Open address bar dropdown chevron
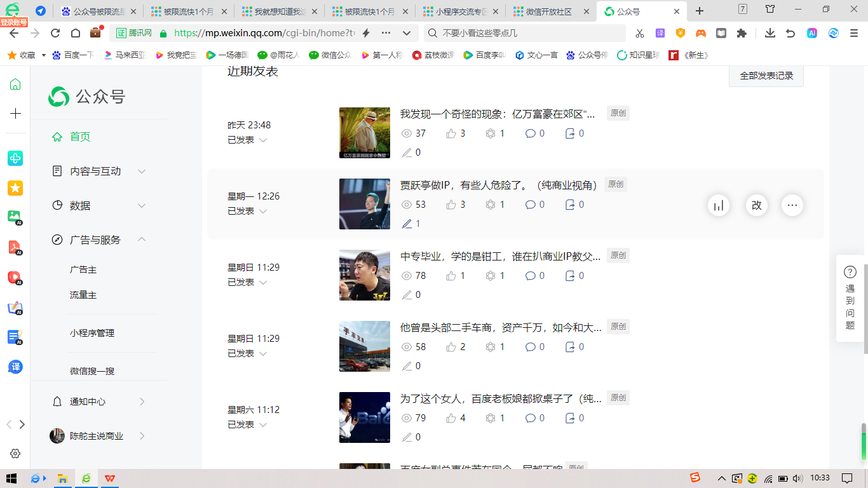Image resolution: width=868 pixels, height=488 pixels. pyautogui.click(x=407, y=33)
